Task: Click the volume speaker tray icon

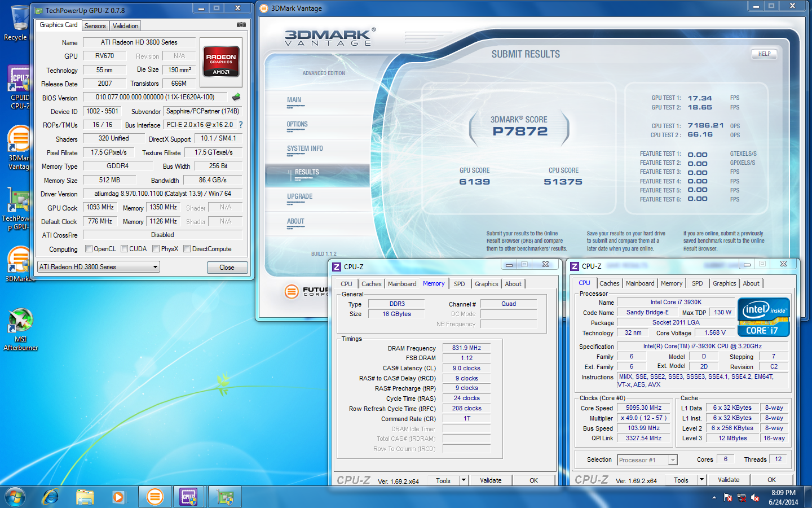Action: point(755,497)
